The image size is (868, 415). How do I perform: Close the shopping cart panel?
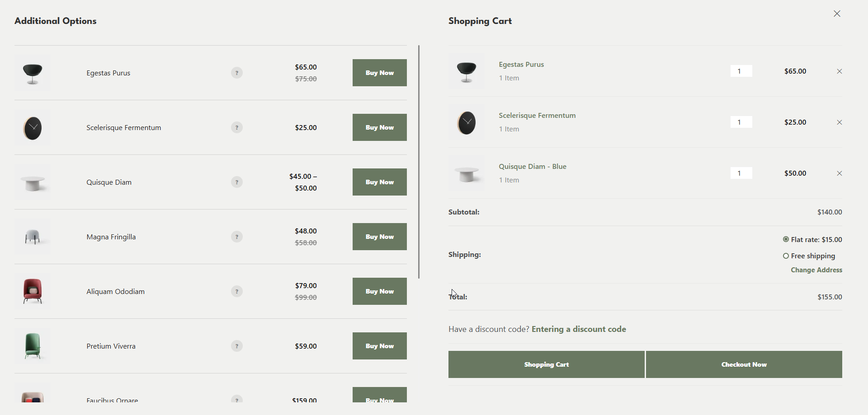click(x=837, y=14)
